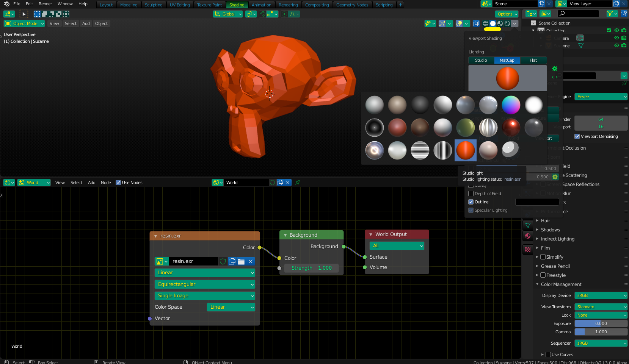
Task: Disable Outline checkbox in shading popover
Action: (x=471, y=202)
